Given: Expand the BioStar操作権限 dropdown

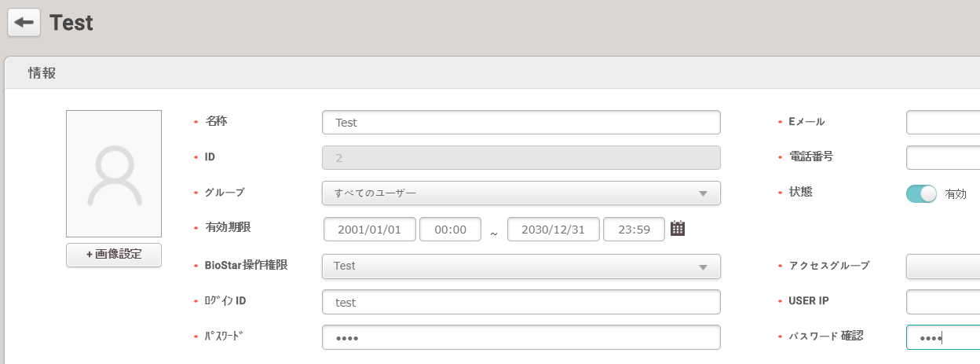Looking at the screenshot, I should coord(521,267).
